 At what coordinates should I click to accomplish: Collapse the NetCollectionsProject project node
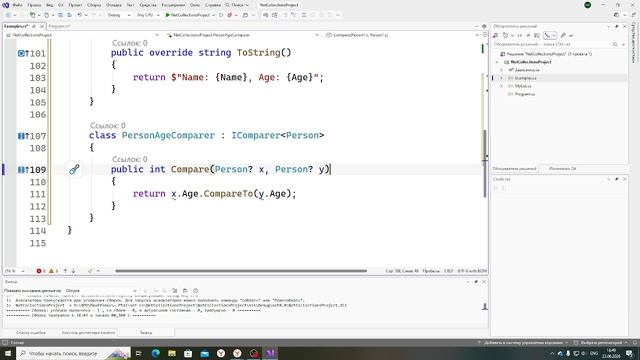(497, 62)
